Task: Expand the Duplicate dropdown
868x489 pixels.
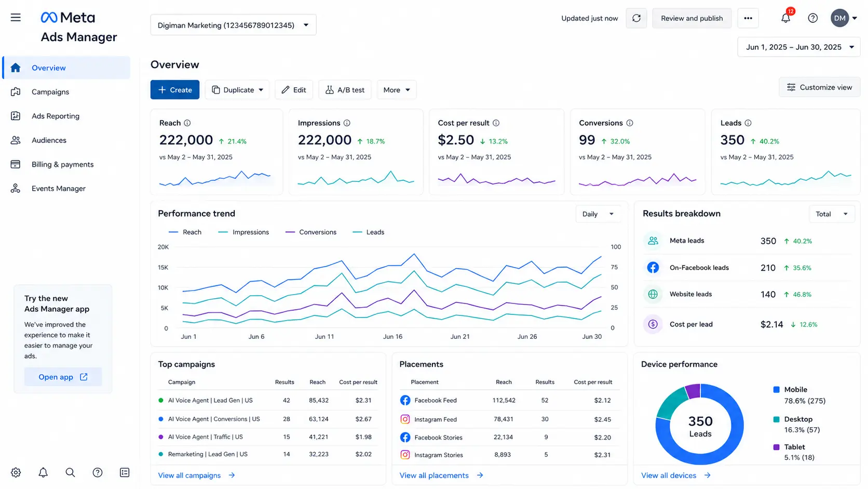Action: [238, 90]
